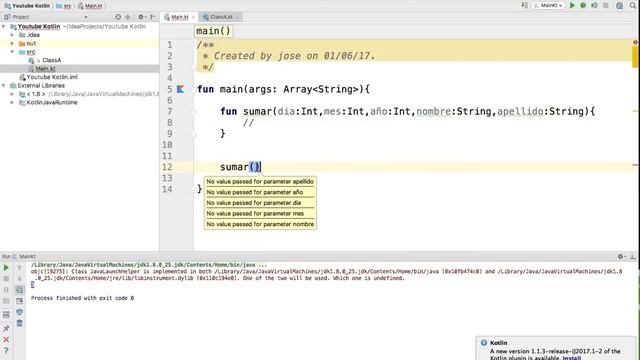This screenshot has width=640, height=360.
Task: Expand the < 1.8 > JDK library node
Action: click(x=12, y=94)
